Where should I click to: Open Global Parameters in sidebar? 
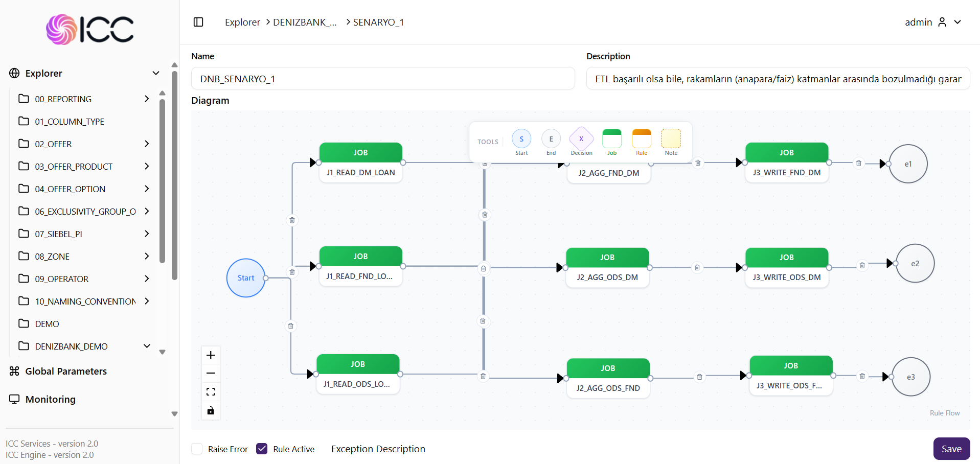(66, 371)
